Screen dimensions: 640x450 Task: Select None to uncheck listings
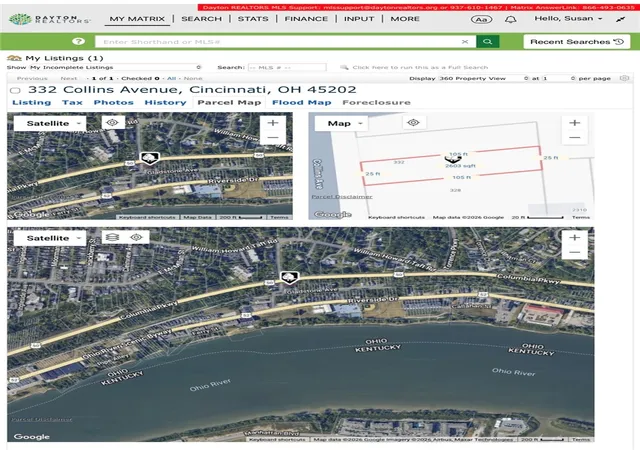[193, 78]
